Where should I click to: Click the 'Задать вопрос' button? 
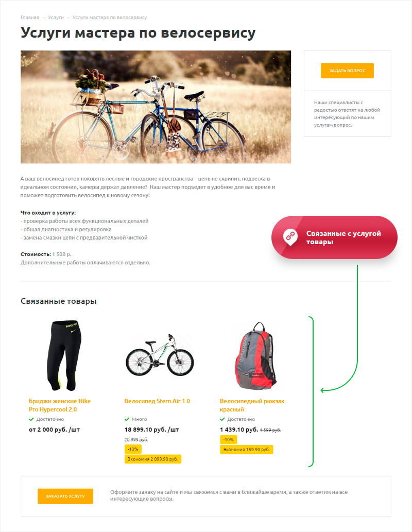[x=347, y=71]
